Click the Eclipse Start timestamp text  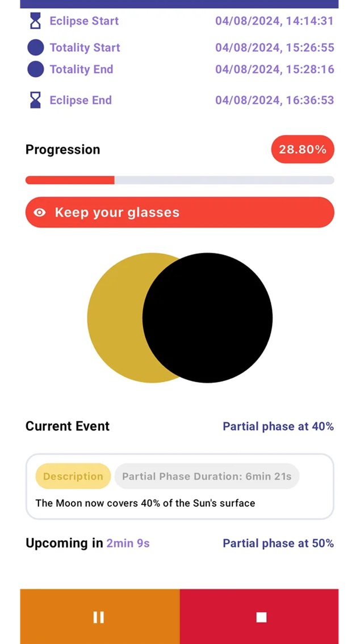point(274,20)
